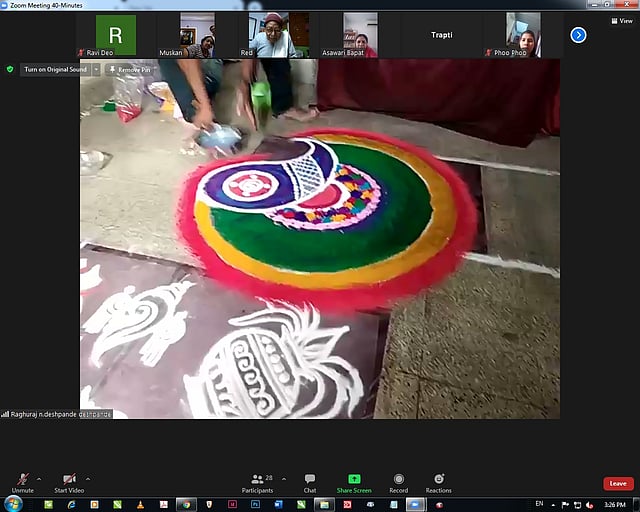Screen dimensions: 640x512
Task: Click the Unmute microphone icon
Action: tap(22, 480)
